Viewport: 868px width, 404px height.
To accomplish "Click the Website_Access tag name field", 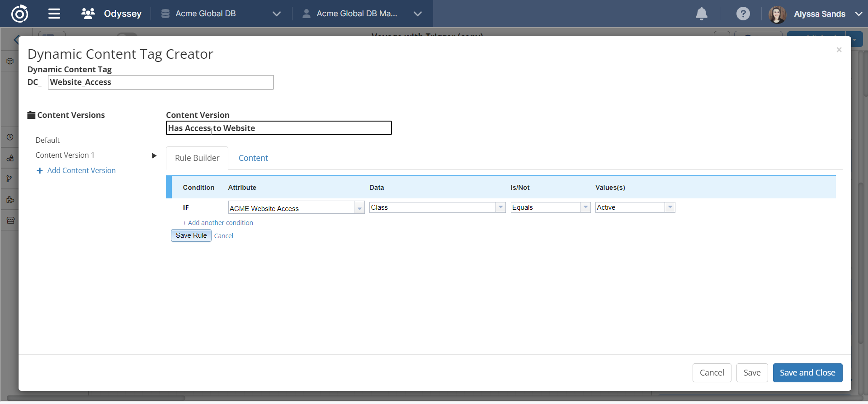I will [160, 82].
